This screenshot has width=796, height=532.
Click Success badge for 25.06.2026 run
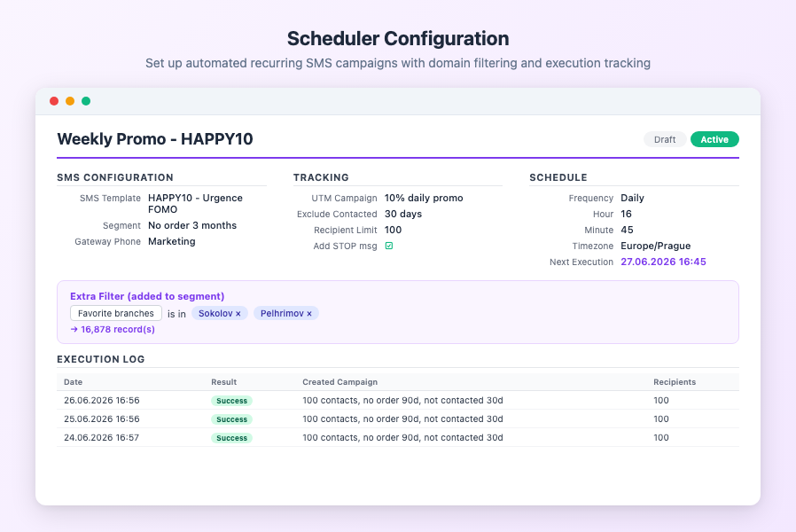point(231,419)
